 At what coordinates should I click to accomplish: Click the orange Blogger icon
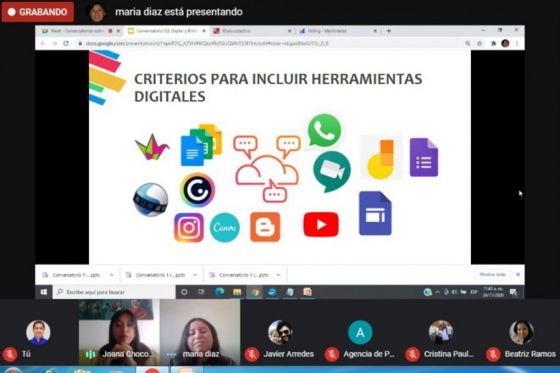[x=265, y=227]
